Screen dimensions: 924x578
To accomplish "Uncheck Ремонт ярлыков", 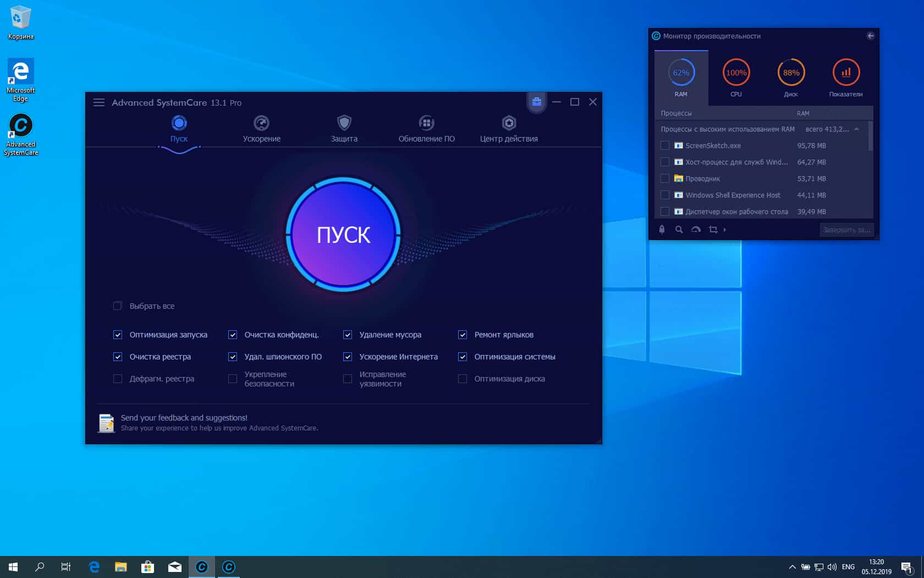I will pos(463,334).
